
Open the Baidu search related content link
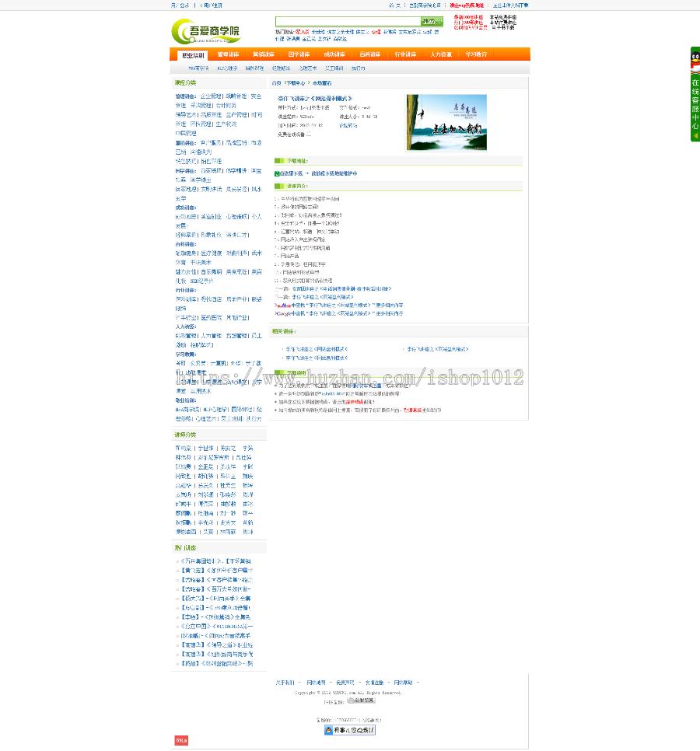pos(339,305)
